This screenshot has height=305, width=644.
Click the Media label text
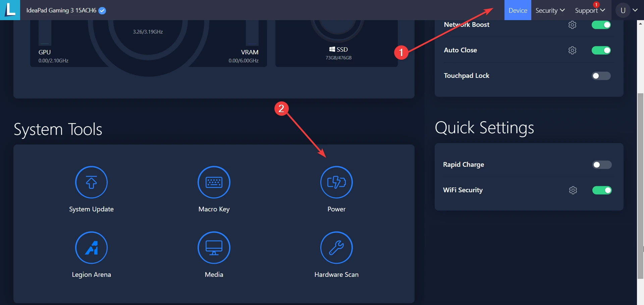coord(214,274)
